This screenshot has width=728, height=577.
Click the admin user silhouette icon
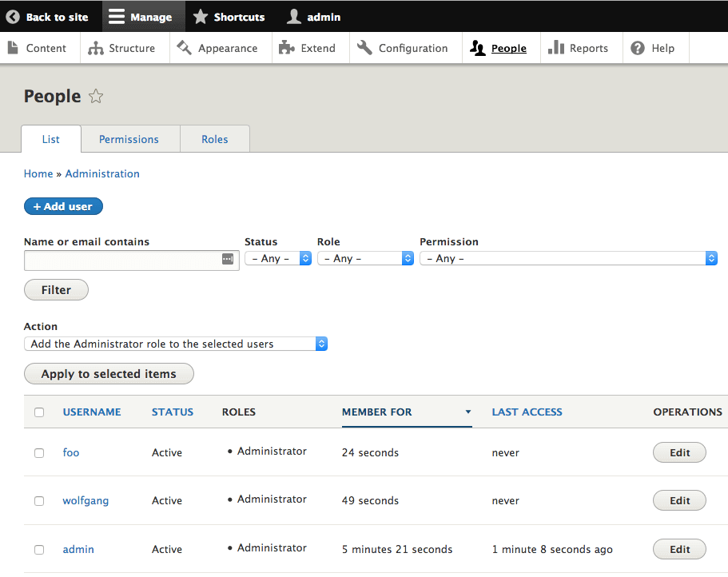(x=293, y=17)
